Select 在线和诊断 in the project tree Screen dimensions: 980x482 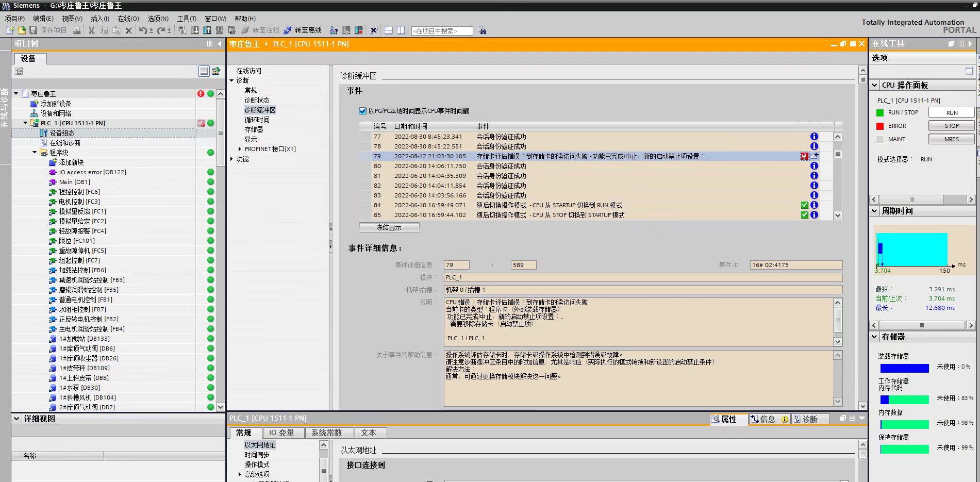coord(65,143)
